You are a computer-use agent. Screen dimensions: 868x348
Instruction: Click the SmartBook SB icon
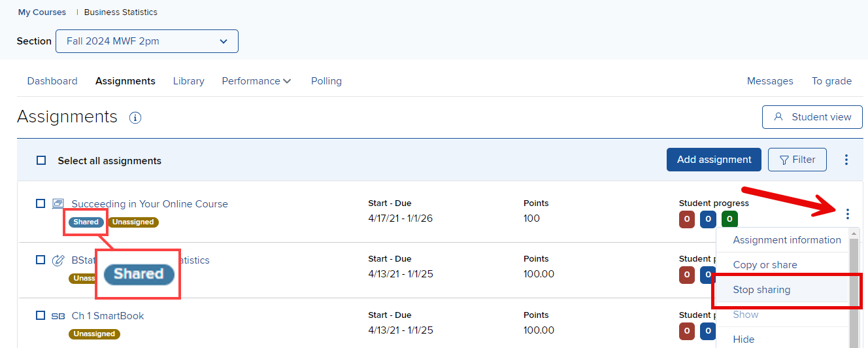pyautogui.click(x=58, y=316)
